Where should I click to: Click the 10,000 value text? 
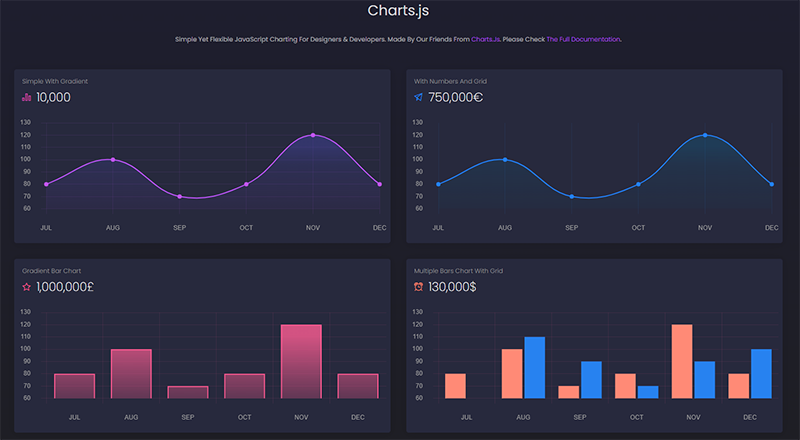(x=54, y=97)
